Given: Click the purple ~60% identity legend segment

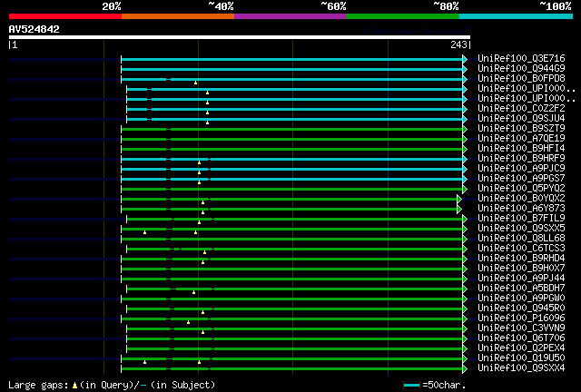Looking at the screenshot, I should pos(290,16).
